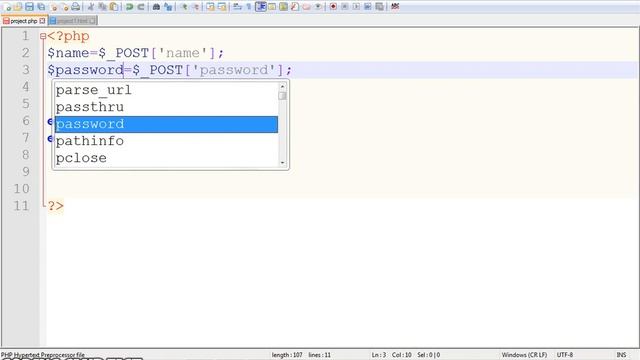Paste from clipboard using toolbar icon
Screen dimensions: 640x360
click(114, 7)
